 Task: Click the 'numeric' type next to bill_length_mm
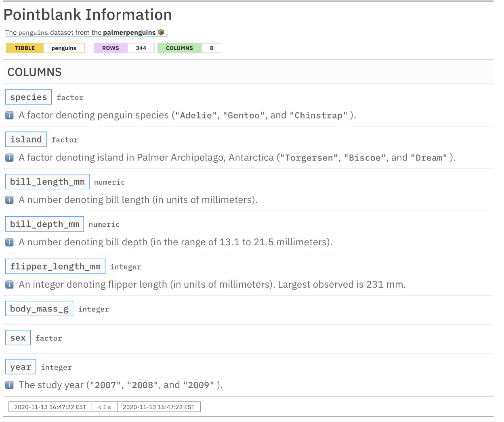click(x=109, y=182)
